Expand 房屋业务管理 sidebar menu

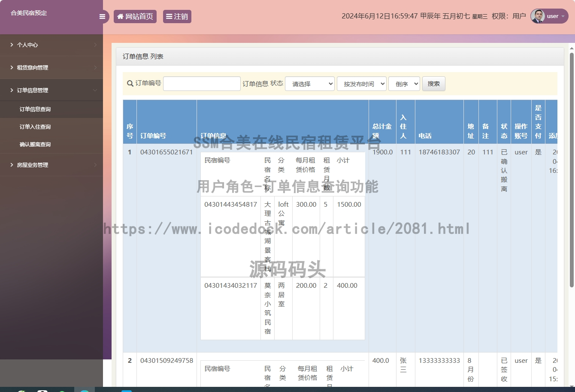point(51,165)
